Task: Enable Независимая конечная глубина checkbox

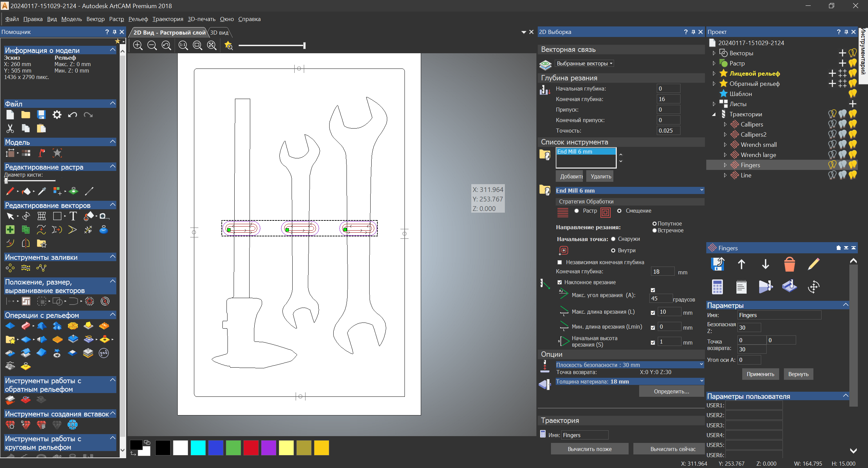Action: pos(560,262)
